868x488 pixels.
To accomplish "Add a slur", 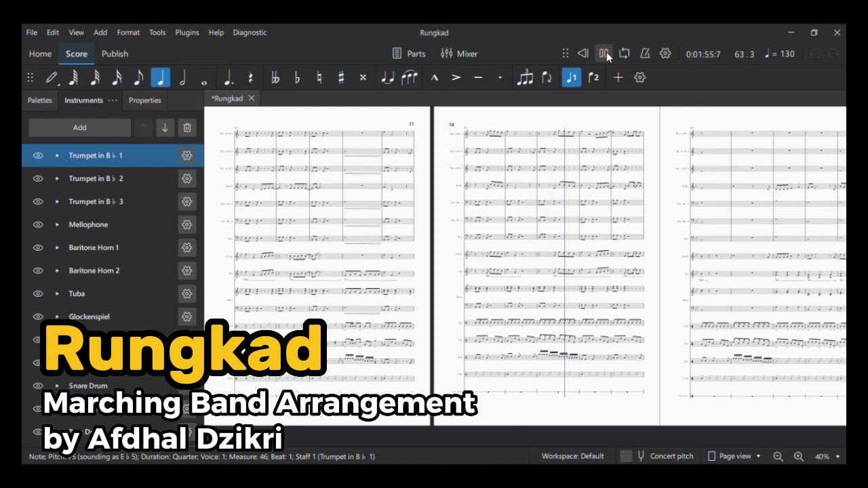I will [409, 78].
